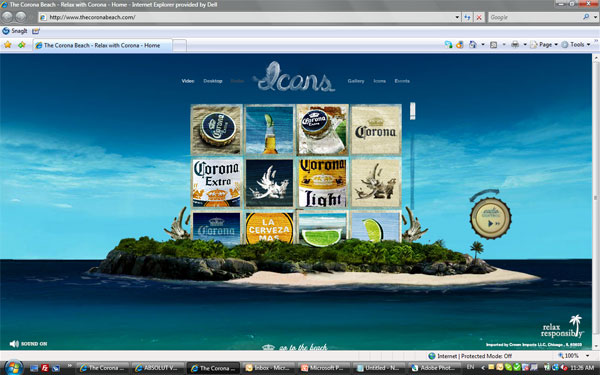
Task: Refresh the page with the blue arrows icon
Action: tap(467, 17)
